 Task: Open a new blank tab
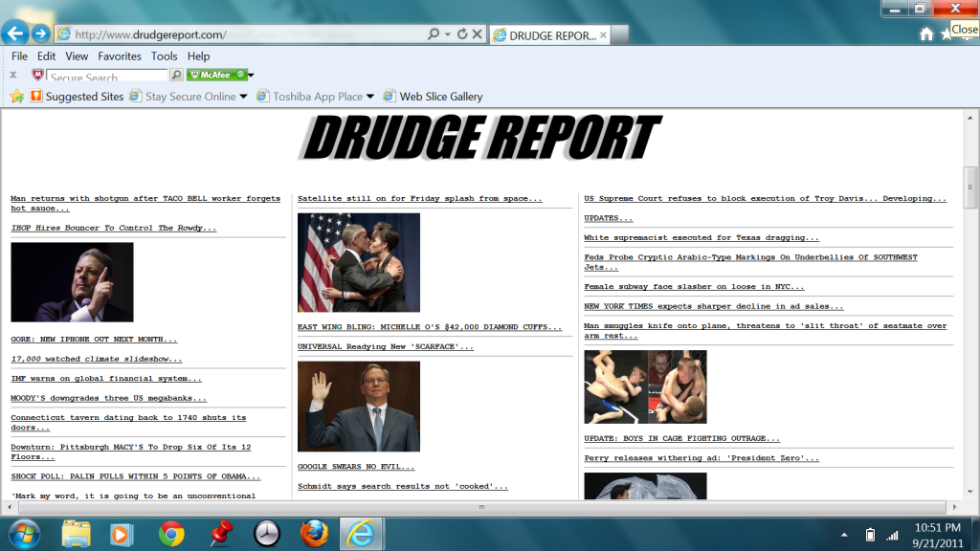coord(620,35)
